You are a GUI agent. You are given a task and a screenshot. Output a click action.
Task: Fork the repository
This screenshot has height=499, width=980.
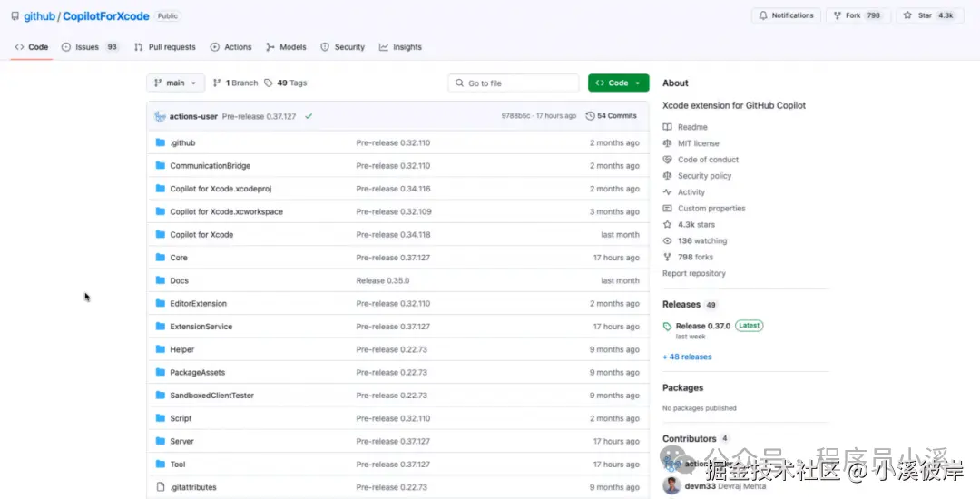click(x=858, y=15)
